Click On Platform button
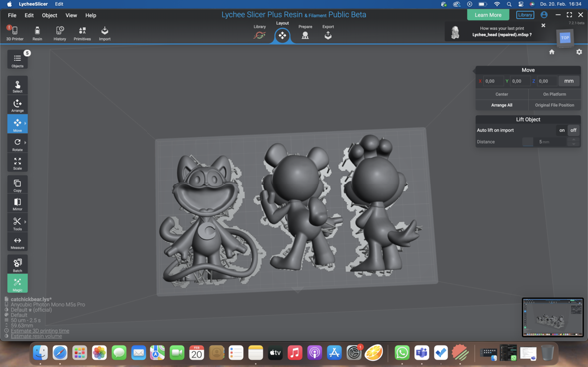The height and width of the screenshot is (367, 588). coord(555,94)
